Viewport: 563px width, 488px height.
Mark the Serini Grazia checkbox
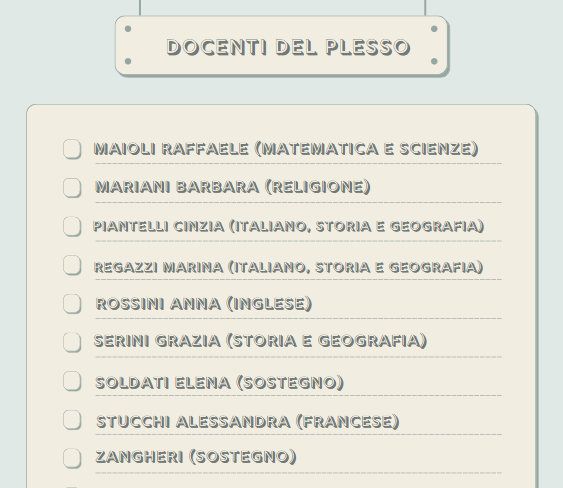pyautogui.click(x=72, y=342)
